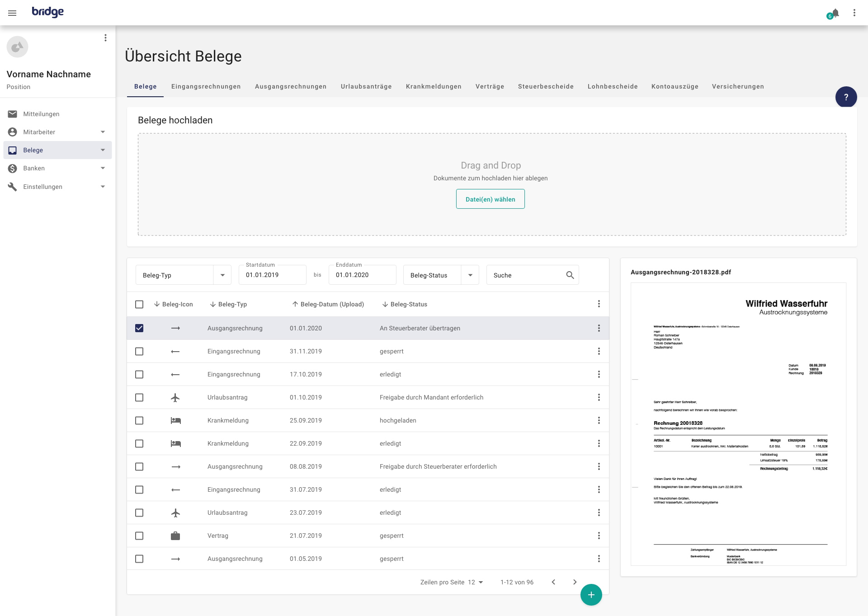Check the 01.05.2019 Ausgangsrechnung row
The height and width of the screenshot is (616, 868).
click(x=139, y=559)
